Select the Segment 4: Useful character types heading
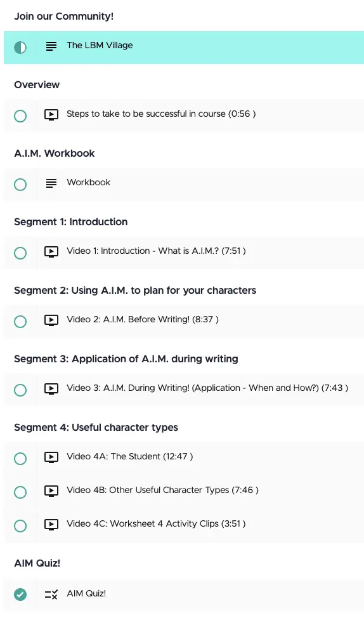This screenshot has width=364, height=618. (96, 428)
